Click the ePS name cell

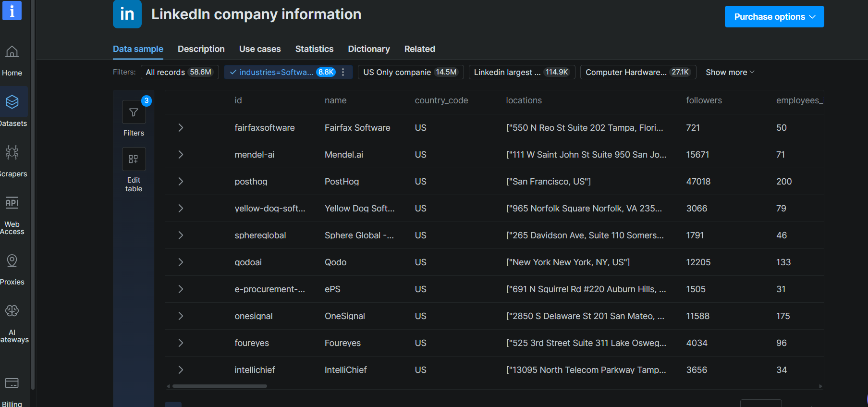pos(332,289)
